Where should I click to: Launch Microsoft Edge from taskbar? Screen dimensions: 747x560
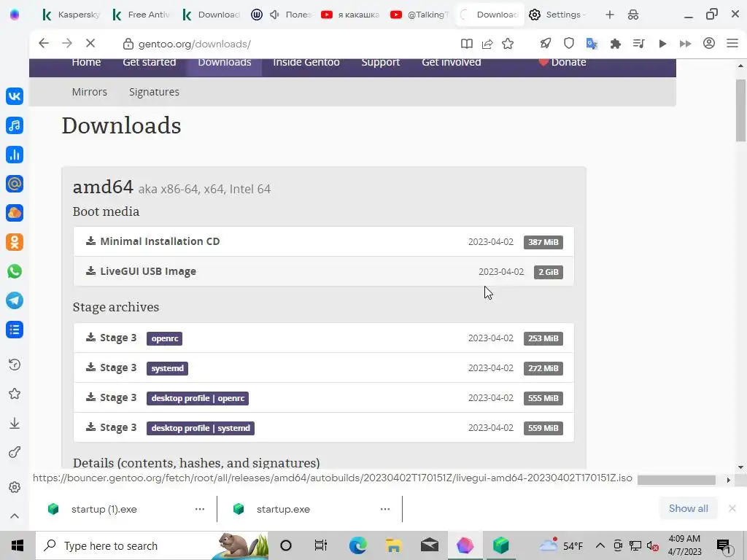pos(357,545)
